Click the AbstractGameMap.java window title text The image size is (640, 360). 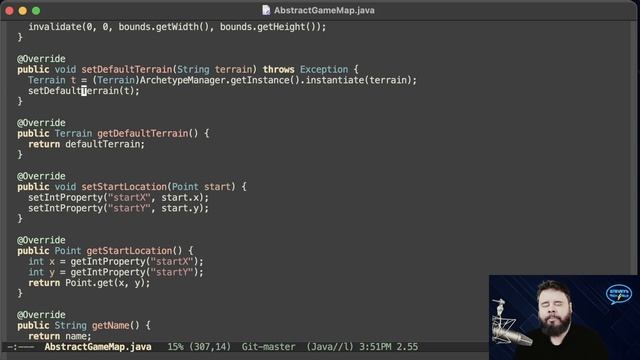pos(324,11)
